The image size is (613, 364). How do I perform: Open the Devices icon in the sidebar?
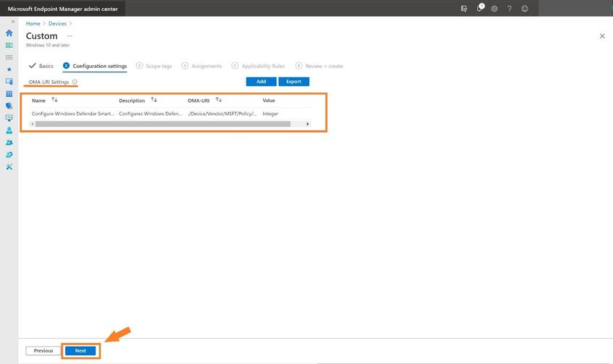click(x=9, y=82)
